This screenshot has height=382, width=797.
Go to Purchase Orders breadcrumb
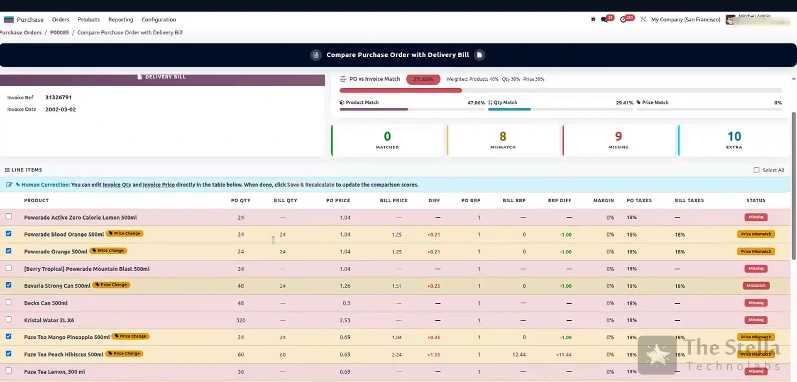coord(20,33)
